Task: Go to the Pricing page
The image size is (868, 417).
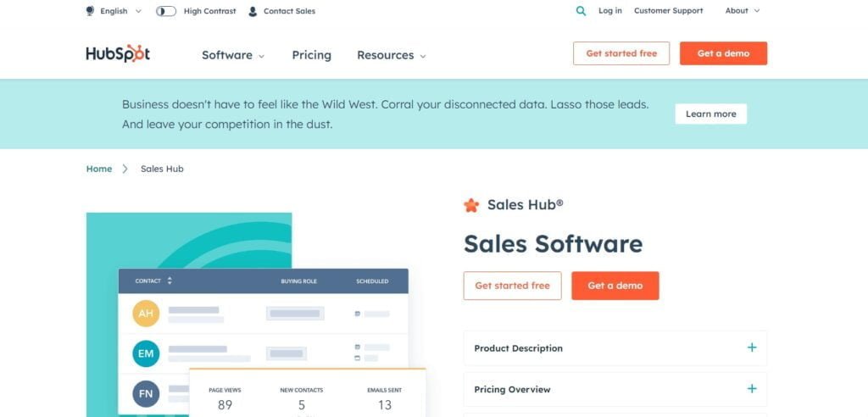Action: click(311, 55)
